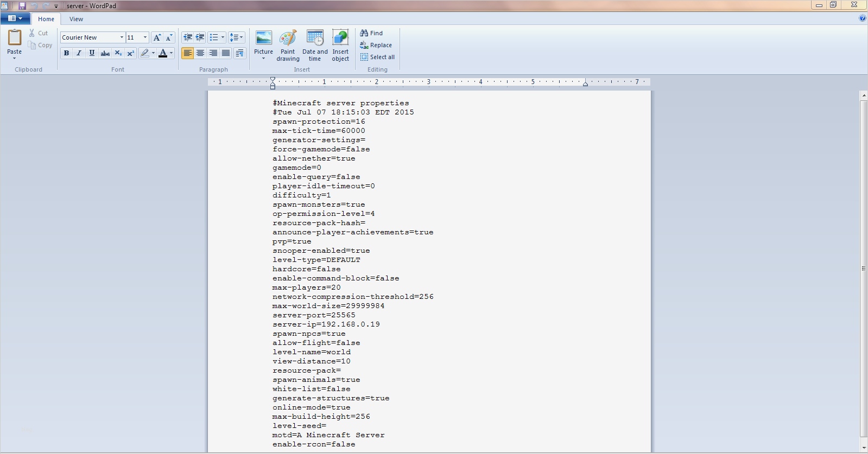Click the line "server-ip=192.168.0.19"
Screen dimensions: 868x454
coord(326,324)
